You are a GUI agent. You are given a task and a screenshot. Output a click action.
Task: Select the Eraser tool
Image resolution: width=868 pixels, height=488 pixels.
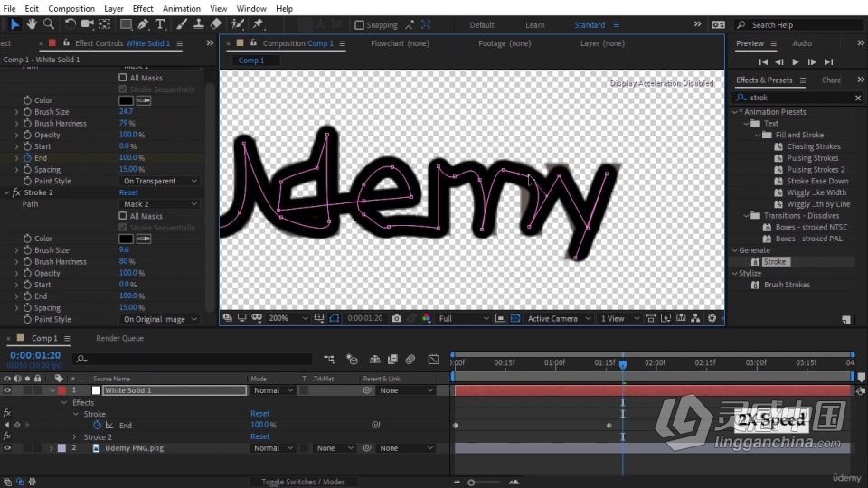216,23
